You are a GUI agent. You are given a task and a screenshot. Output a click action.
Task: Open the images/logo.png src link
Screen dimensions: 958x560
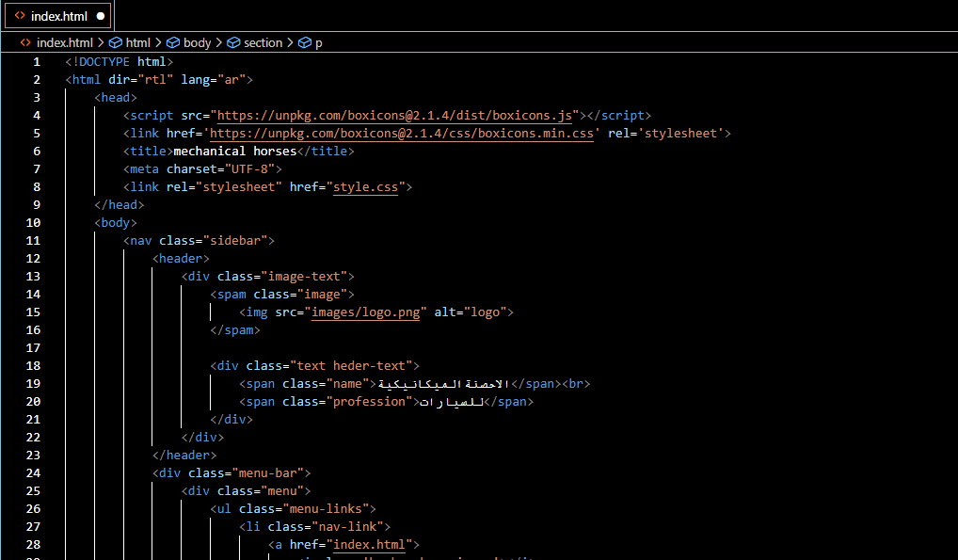click(x=365, y=312)
